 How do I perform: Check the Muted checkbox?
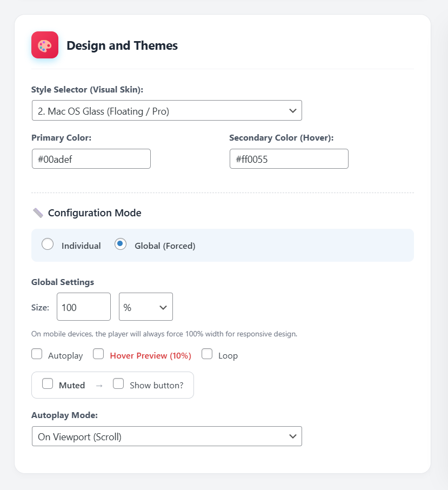coord(48,384)
